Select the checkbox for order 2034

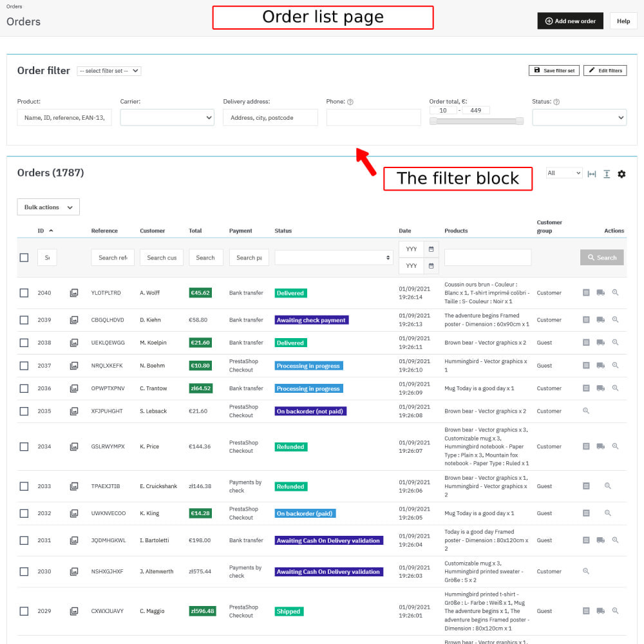point(24,447)
